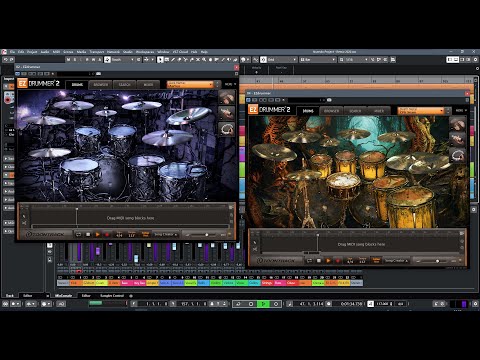Toggle Follow Host in right EZdrummer
The height and width of the screenshot is (360, 480).
376,260
